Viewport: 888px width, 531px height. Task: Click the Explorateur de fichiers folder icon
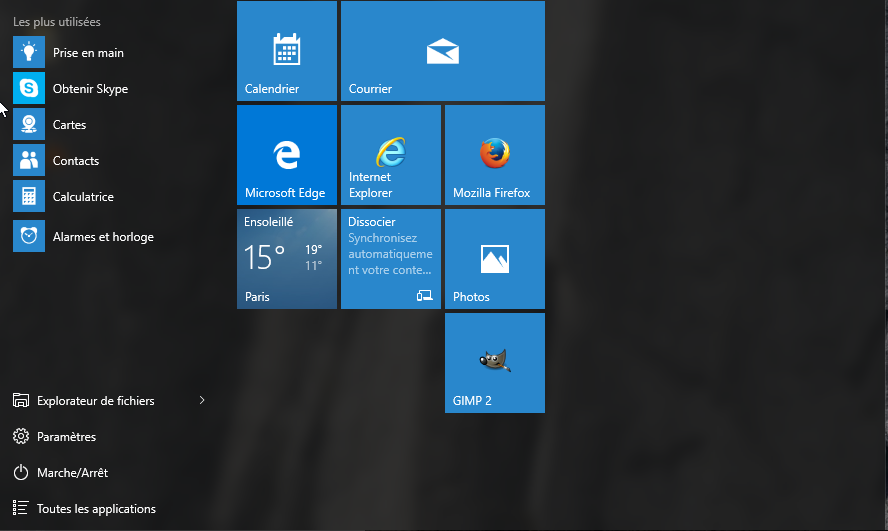pos(21,400)
